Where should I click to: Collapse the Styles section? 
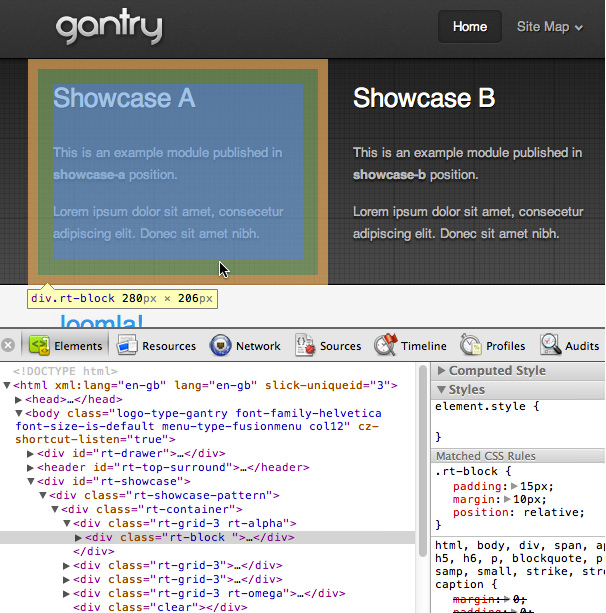pyautogui.click(x=443, y=390)
